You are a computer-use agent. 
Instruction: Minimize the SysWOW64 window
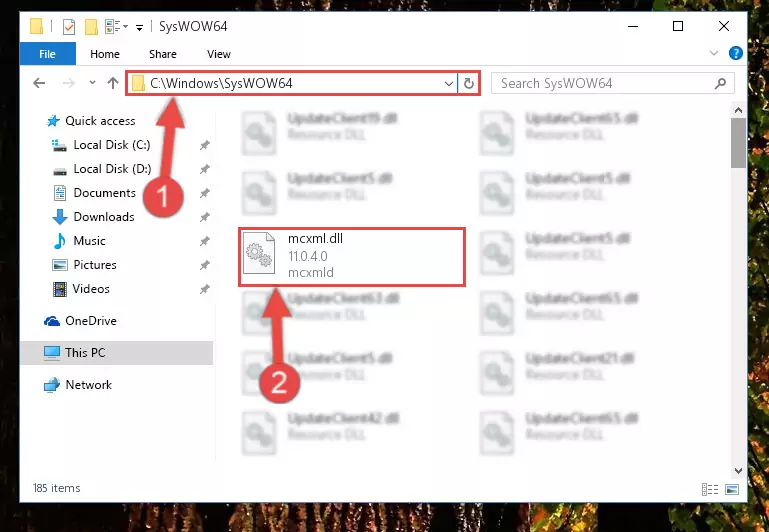[633, 26]
